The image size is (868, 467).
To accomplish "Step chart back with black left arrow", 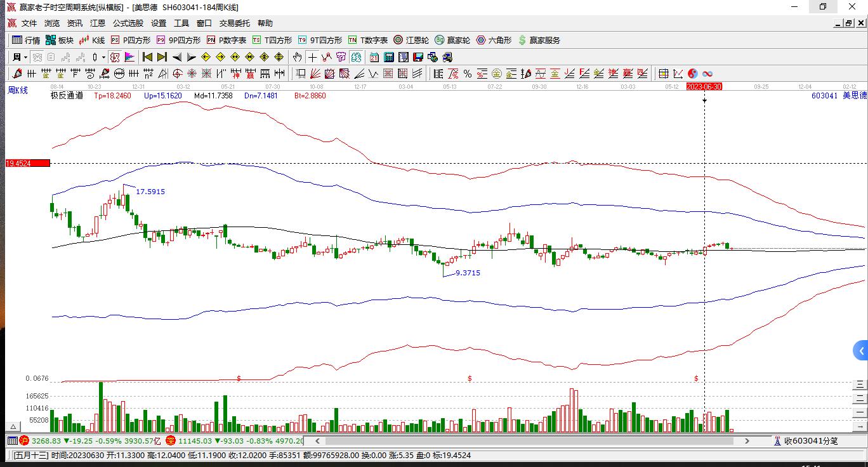I will [176, 57].
